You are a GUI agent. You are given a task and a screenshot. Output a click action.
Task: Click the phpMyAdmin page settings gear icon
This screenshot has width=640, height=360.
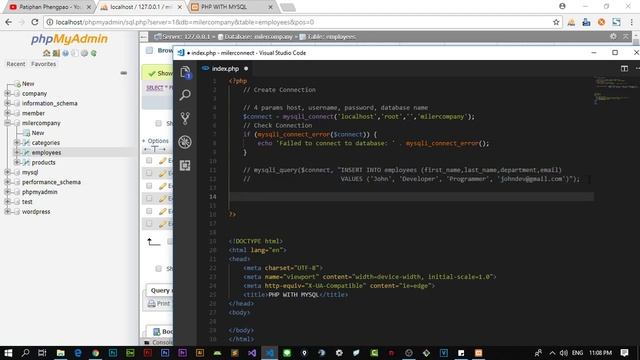pos(613,37)
